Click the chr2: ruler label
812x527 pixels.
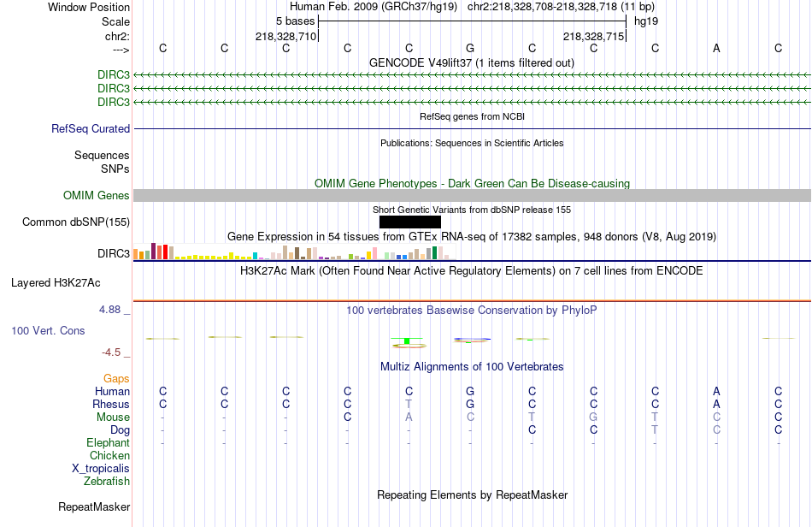(x=117, y=36)
